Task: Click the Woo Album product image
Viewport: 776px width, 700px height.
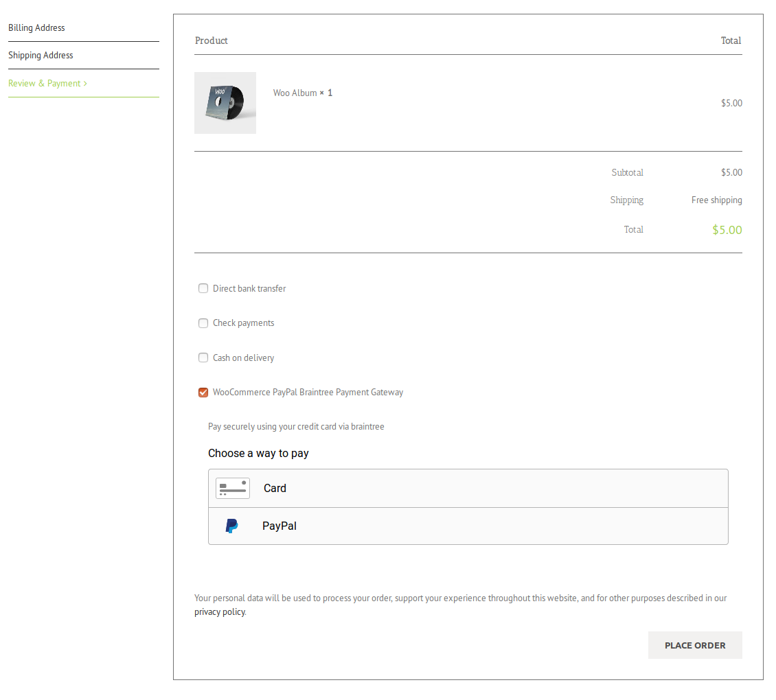Action: (225, 103)
